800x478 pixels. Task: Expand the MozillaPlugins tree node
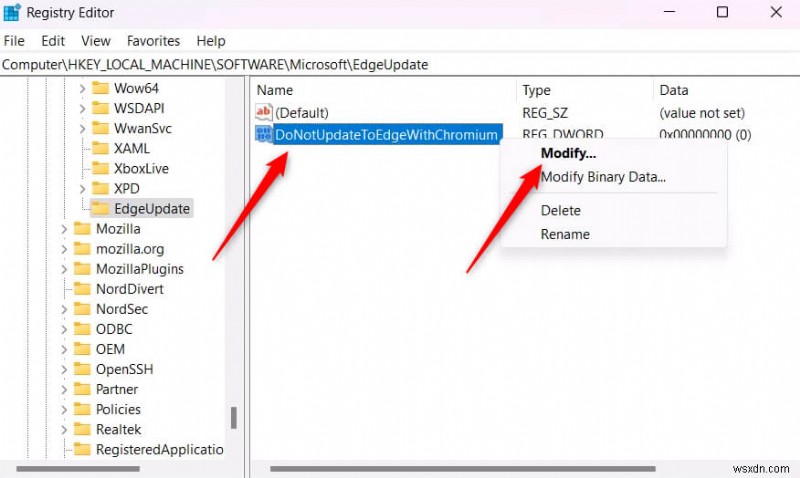click(x=64, y=269)
